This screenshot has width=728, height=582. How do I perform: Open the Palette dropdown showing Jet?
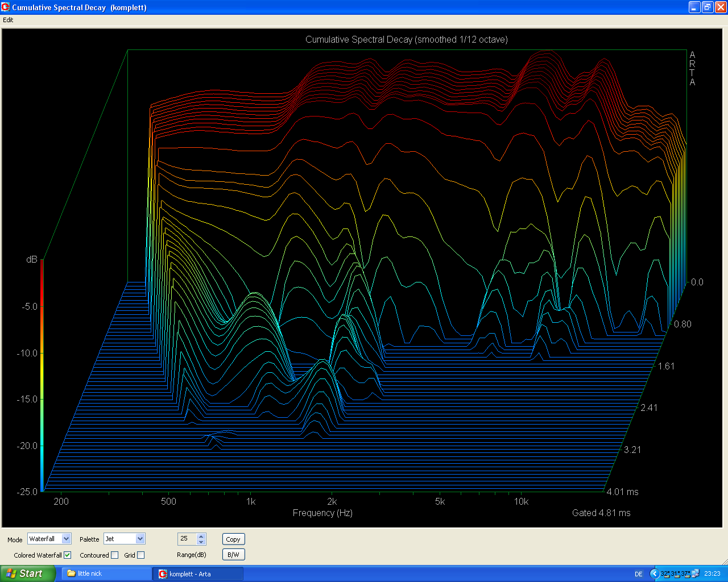(140, 539)
